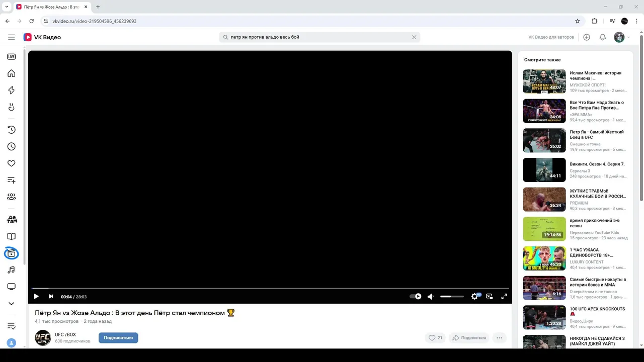The image size is (644, 362).
Task: Open viewing History in sidebar
Action: [11, 130]
